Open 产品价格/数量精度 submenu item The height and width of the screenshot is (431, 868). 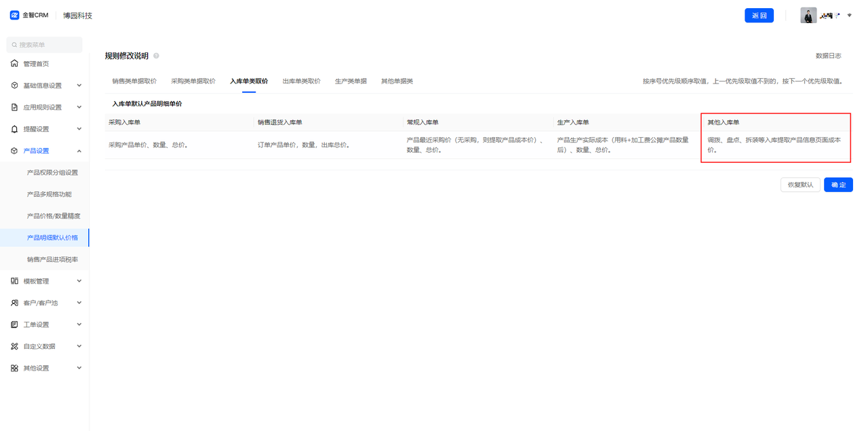coord(54,216)
